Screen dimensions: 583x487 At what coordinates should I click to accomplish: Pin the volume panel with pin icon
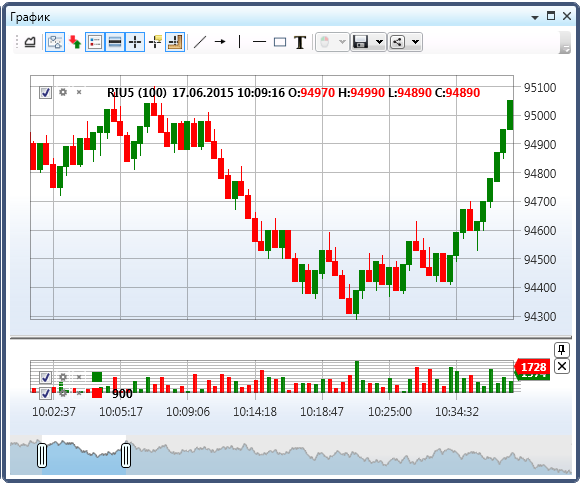561,350
